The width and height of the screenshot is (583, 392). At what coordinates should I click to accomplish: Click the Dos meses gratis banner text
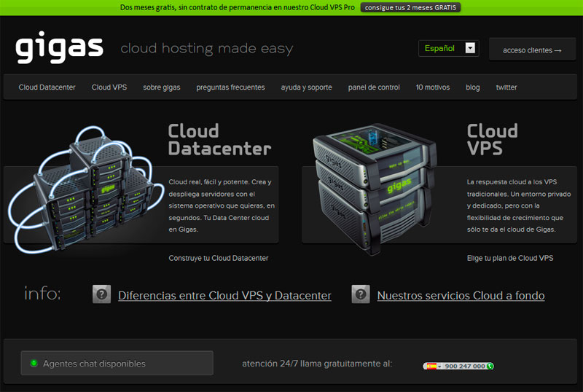238,7
